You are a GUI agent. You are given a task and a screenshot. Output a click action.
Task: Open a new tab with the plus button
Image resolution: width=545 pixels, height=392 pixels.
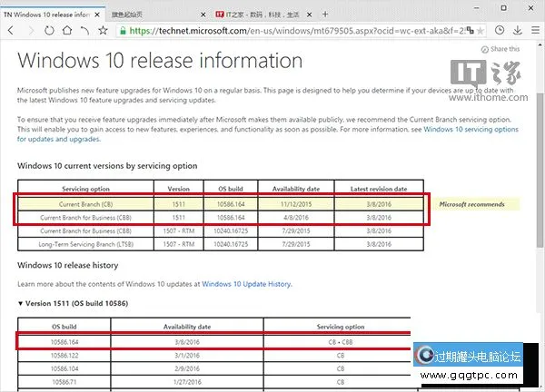pyautogui.click(x=326, y=15)
